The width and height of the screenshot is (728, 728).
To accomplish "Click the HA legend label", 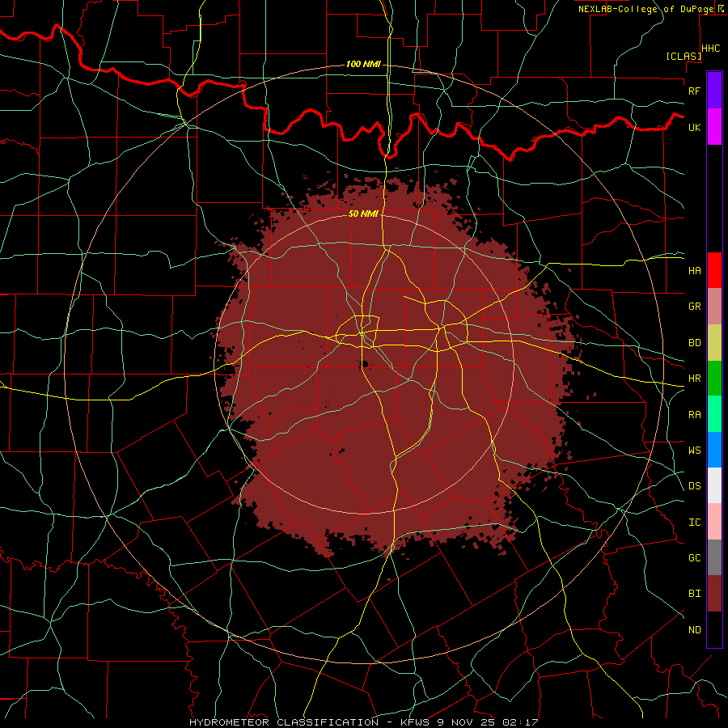I will click(x=694, y=270).
